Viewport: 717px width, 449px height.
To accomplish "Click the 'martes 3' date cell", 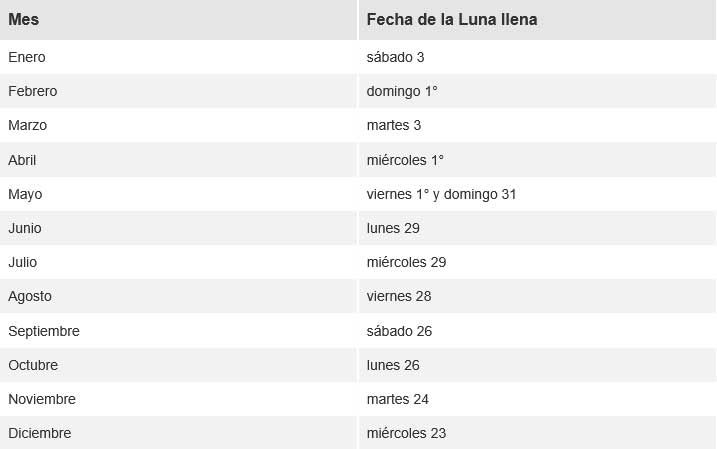I will tap(394, 125).
